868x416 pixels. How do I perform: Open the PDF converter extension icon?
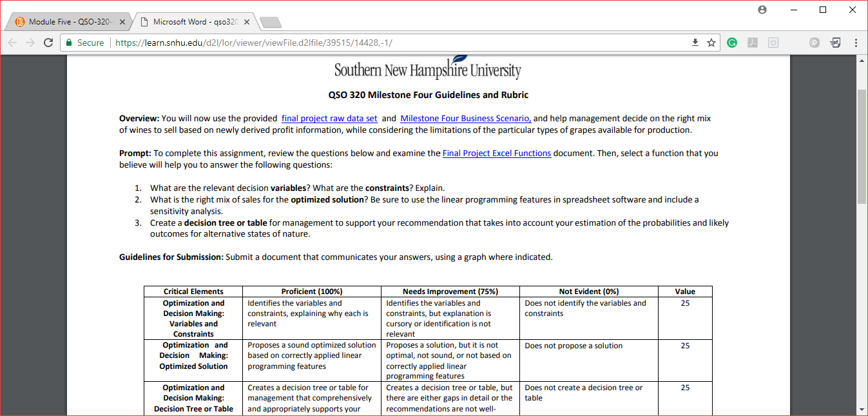(x=835, y=43)
